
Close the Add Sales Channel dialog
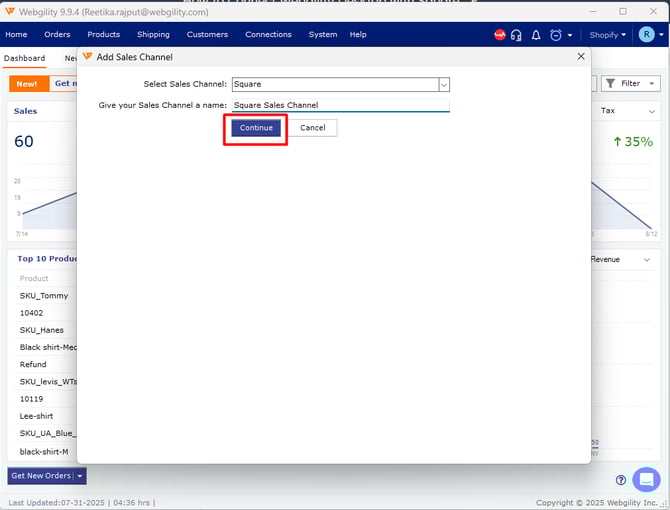[582, 57]
